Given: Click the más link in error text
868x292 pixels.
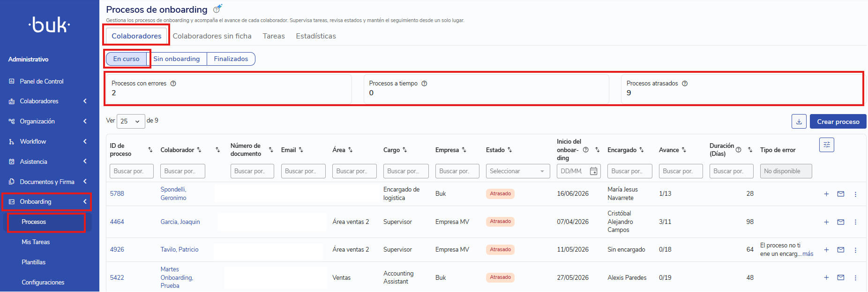Looking at the screenshot, I should click(808, 254).
